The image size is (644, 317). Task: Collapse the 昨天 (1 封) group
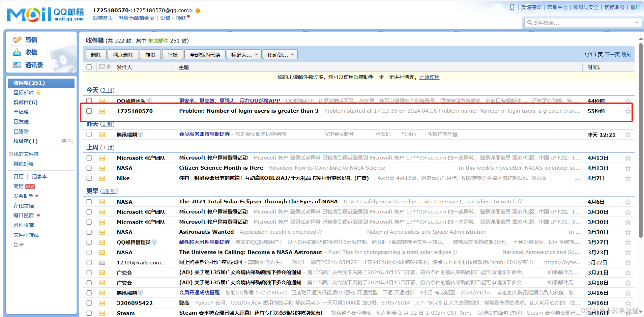point(100,124)
